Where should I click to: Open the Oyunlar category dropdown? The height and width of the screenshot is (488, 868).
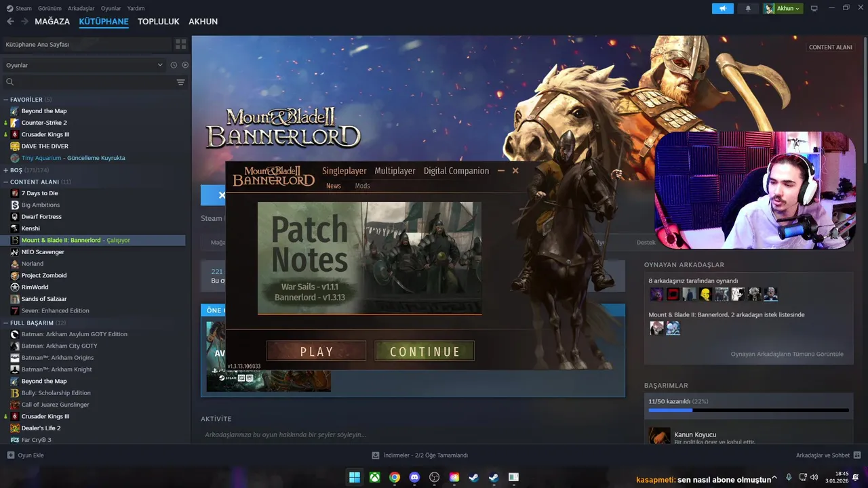click(x=83, y=65)
